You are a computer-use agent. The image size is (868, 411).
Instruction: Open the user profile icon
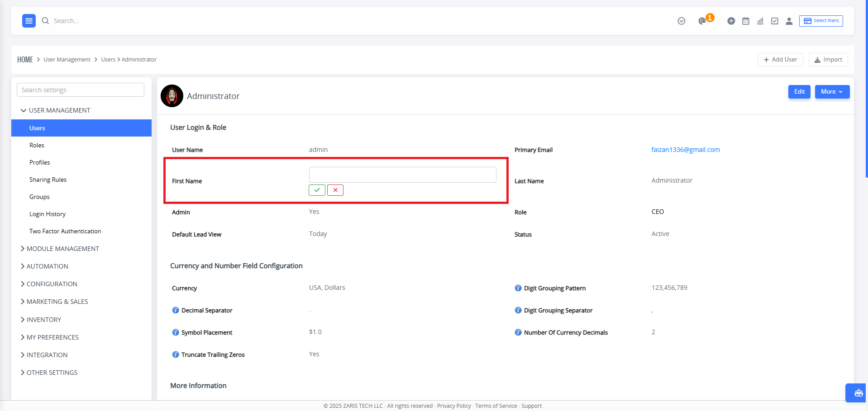(789, 21)
